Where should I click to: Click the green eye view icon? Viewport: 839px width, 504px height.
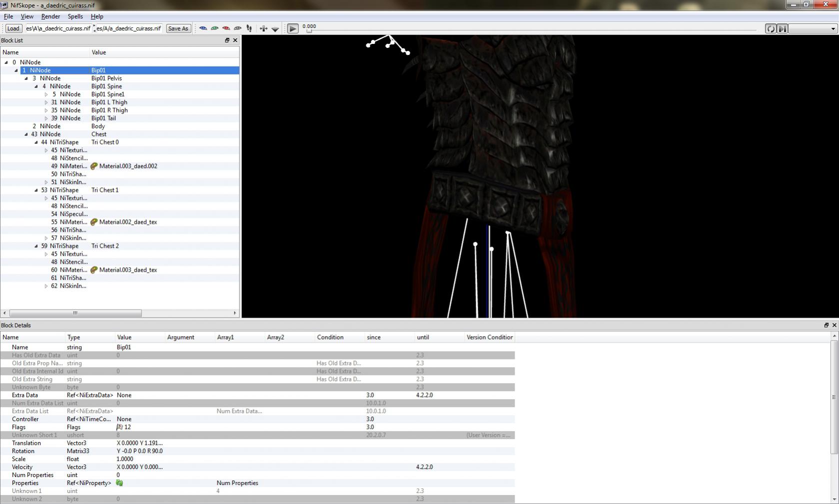(x=214, y=28)
